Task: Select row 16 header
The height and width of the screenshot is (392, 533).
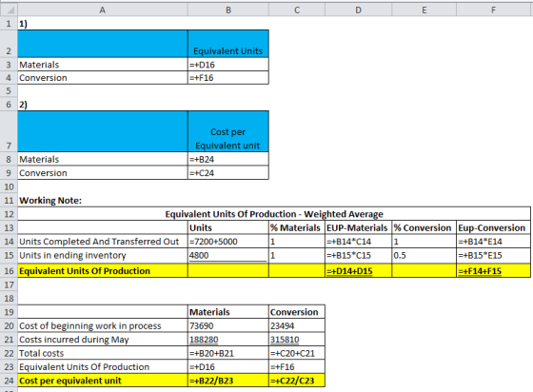Action: coord(9,271)
